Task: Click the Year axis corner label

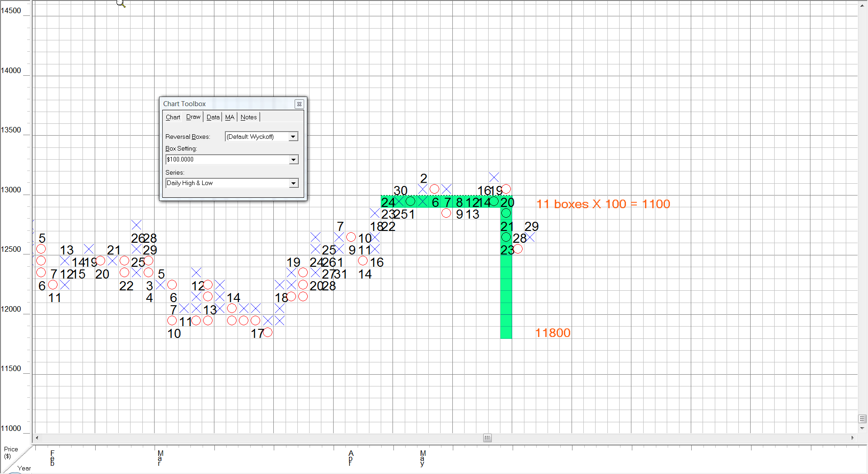Action: coord(24,468)
